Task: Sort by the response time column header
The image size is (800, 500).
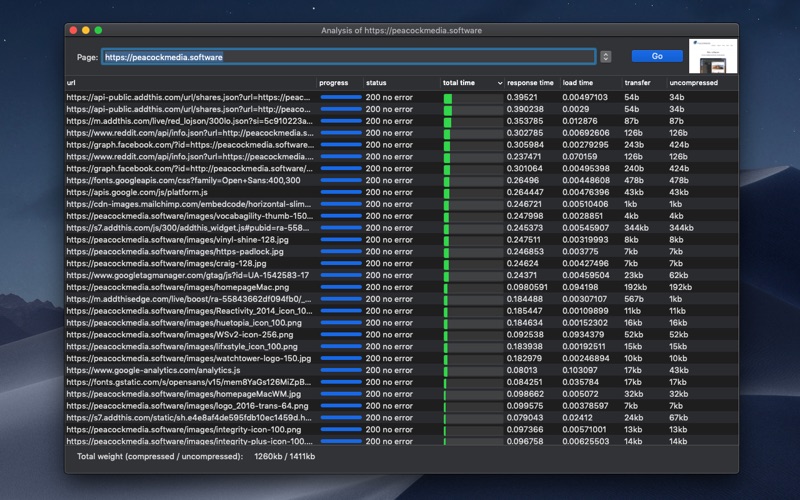Action: click(x=531, y=83)
